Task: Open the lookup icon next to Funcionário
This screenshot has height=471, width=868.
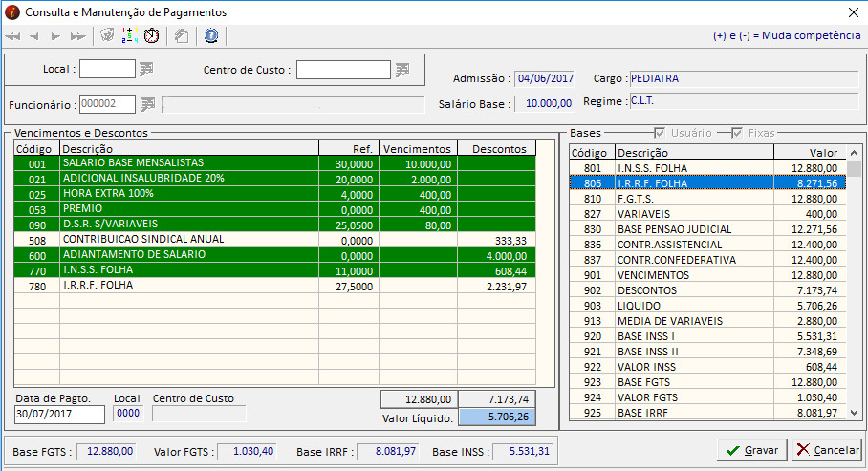Action: click(148, 104)
